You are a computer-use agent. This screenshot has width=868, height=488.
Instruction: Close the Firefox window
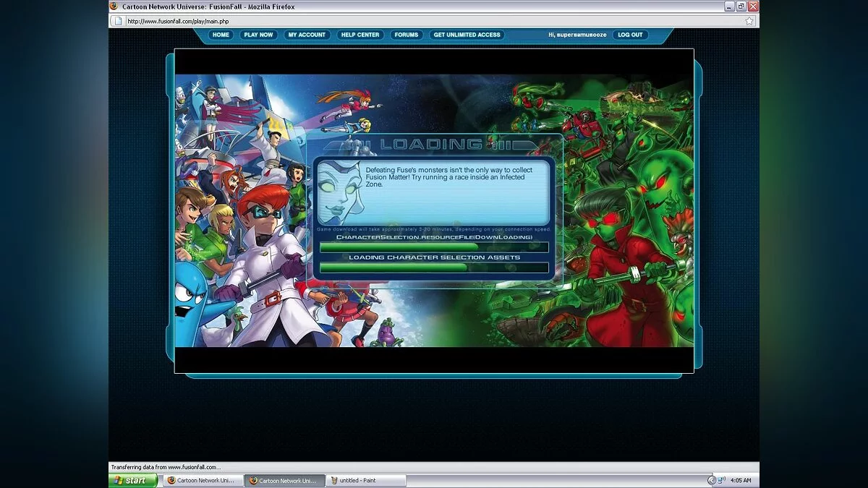point(753,6)
